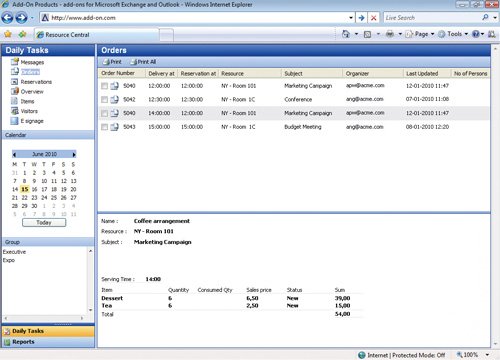
Task: Select the highlighted Orders item in sidebar
Action: pos(30,72)
